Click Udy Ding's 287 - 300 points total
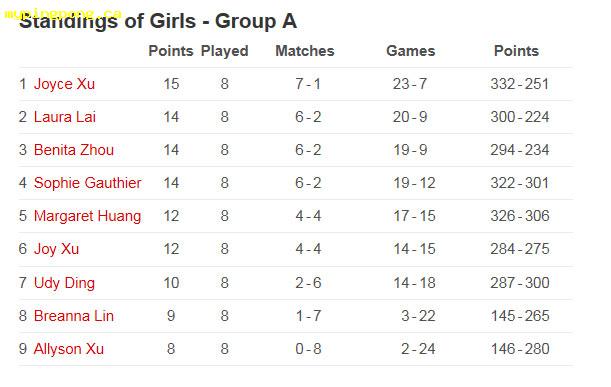611x387 pixels. pos(520,283)
